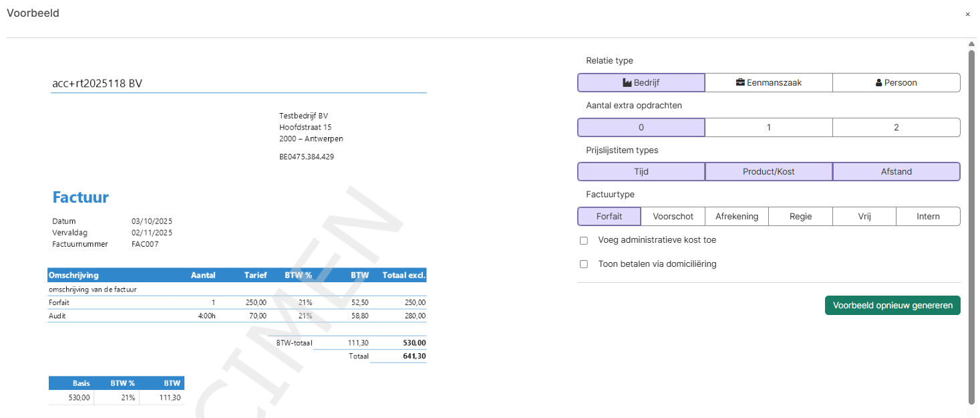
Task: Select the Vrij factuurtype
Action: [x=864, y=217]
